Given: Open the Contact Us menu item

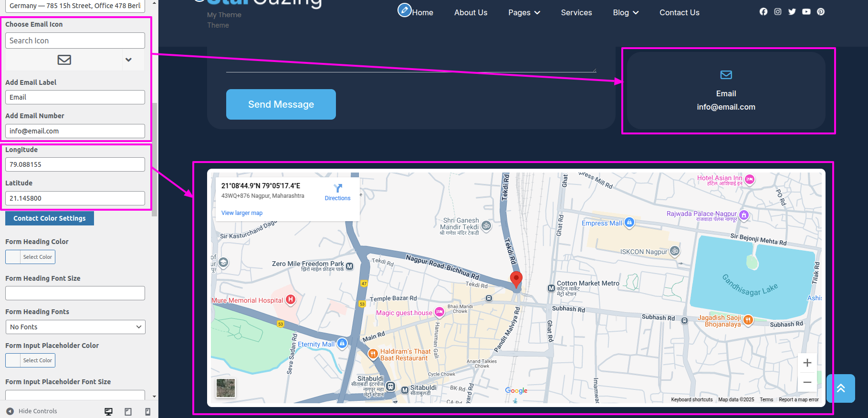Looking at the screenshot, I should pyautogui.click(x=680, y=12).
